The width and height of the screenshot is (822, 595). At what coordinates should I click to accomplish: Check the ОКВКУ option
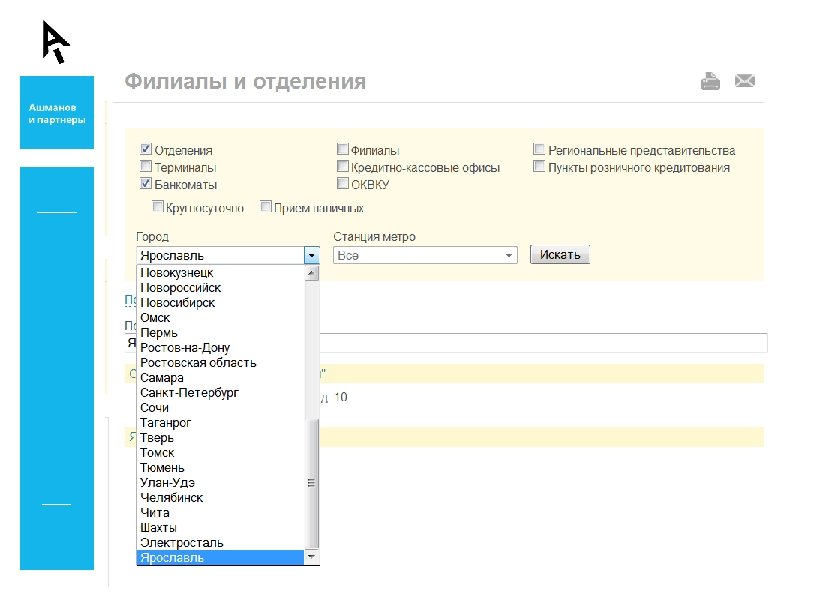pyautogui.click(x=343, y=183)
